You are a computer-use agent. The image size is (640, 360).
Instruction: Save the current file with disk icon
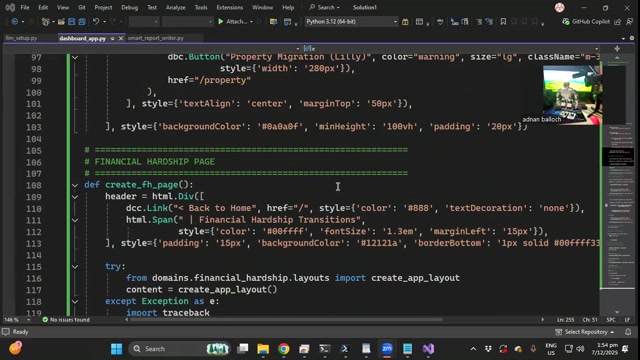71,22
